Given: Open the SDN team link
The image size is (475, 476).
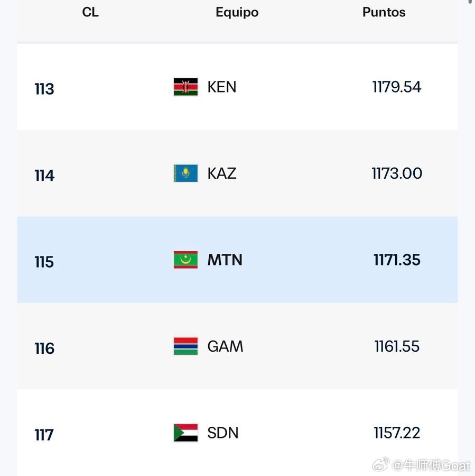Looking at the screenshot, I should click(x=223, y=433).
